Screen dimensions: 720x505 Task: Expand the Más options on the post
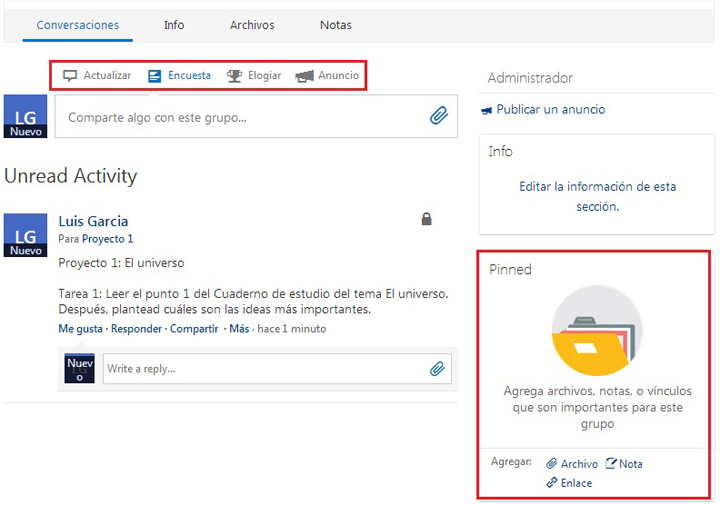point(239,328)
